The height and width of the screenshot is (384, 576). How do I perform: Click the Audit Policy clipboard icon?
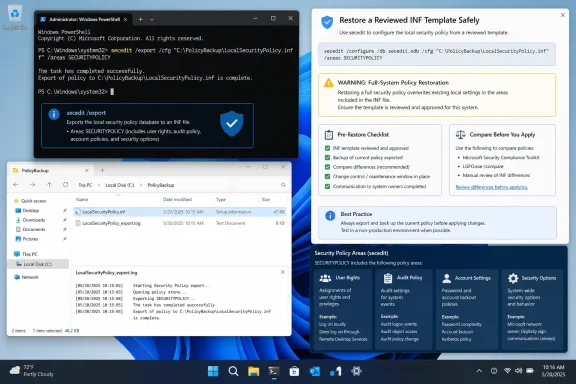pos(388,278)
